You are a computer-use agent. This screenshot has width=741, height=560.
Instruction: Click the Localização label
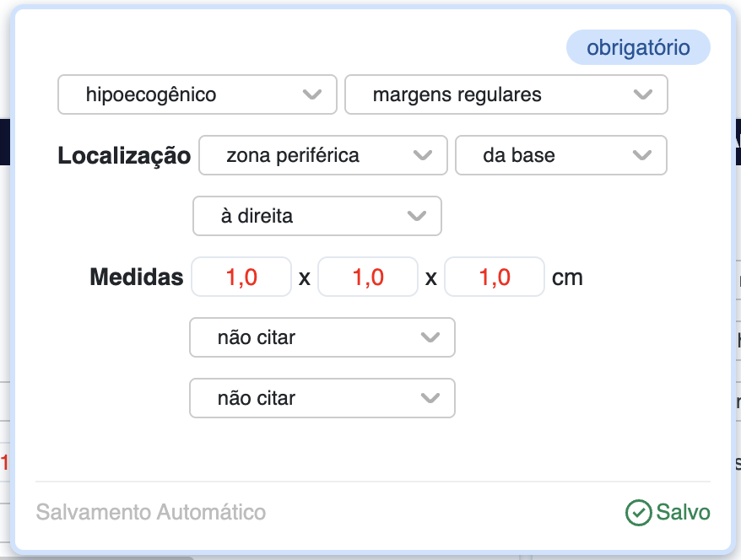(124, 156)
